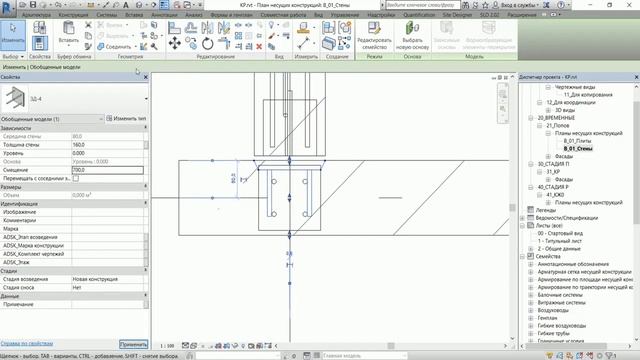This screenshot has height=360, width=640.
Task: Cut to clipboard with the scissors icon
Action: (x=88, y=25)
